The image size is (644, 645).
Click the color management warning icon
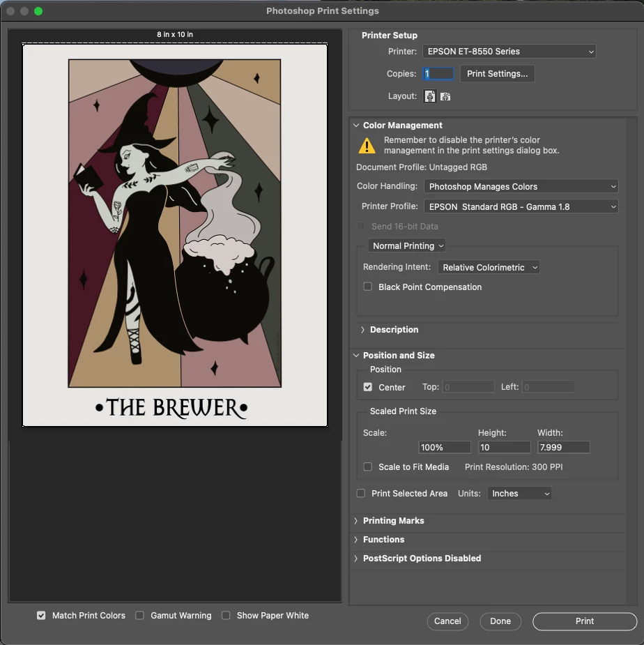pyautogui.click(x=367, y=146)
